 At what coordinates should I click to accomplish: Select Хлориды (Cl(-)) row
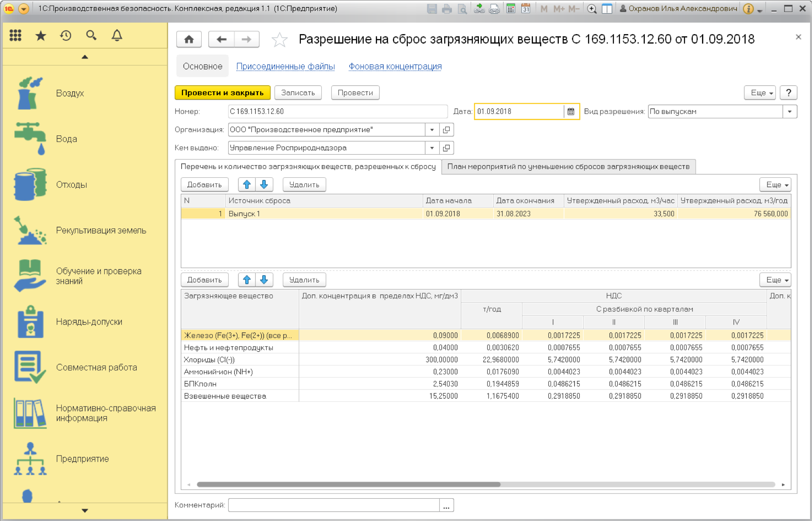pos(486,360)
